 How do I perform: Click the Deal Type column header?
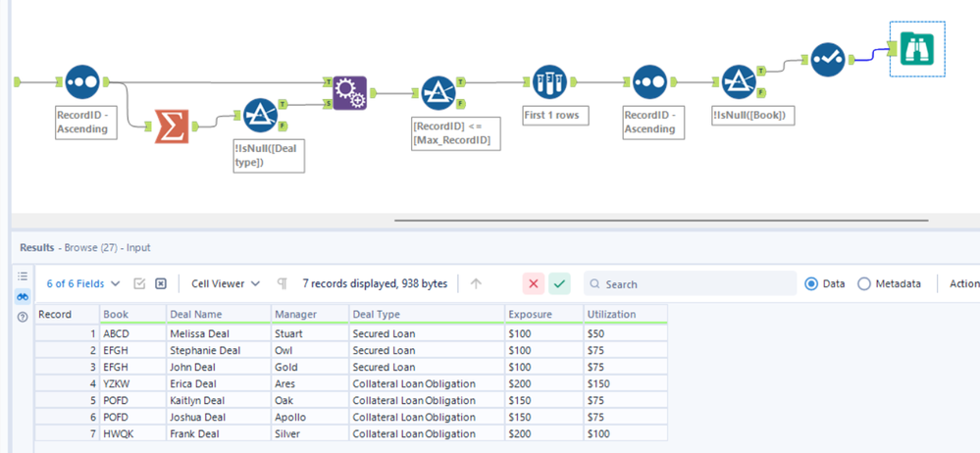coord(376,315)
